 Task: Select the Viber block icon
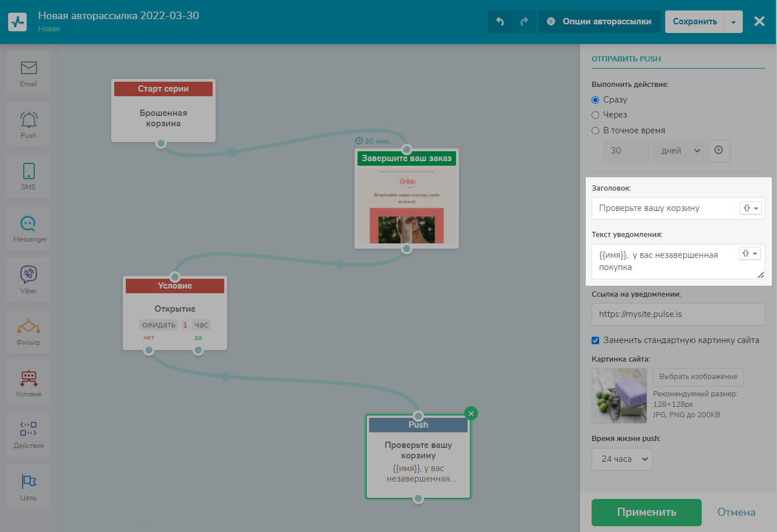pos(28,275)
